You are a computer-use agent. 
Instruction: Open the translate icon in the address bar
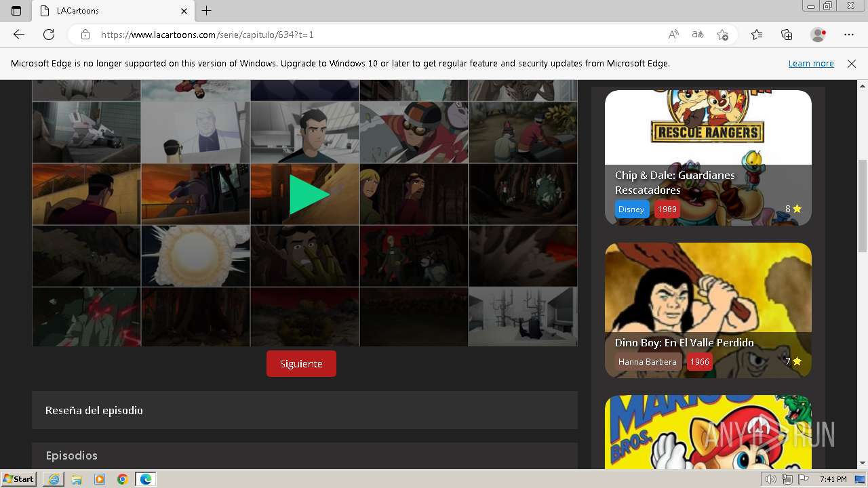(698, 35)
